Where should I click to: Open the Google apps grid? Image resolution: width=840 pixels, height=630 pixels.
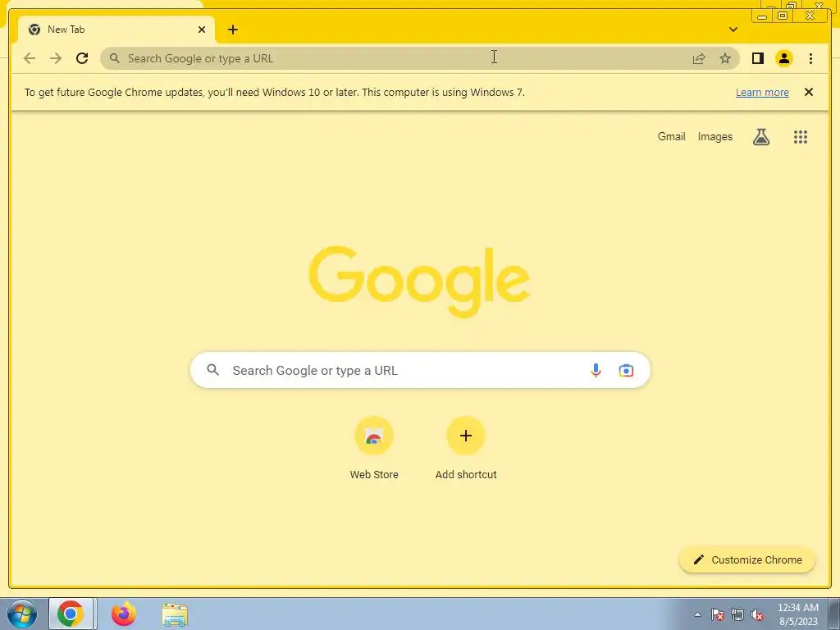[801, 137]
